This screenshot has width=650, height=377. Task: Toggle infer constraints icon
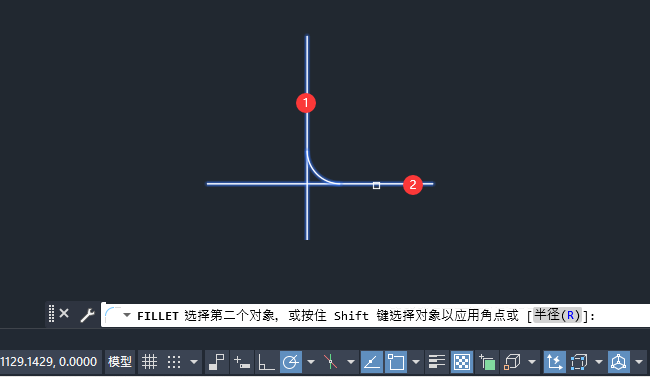pyautogui.click(x=217, y=362)
